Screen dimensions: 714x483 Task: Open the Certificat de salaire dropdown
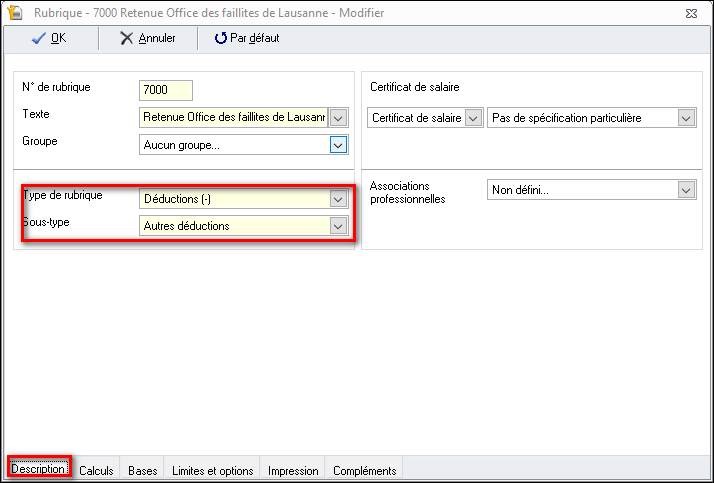tap(474, 118)
